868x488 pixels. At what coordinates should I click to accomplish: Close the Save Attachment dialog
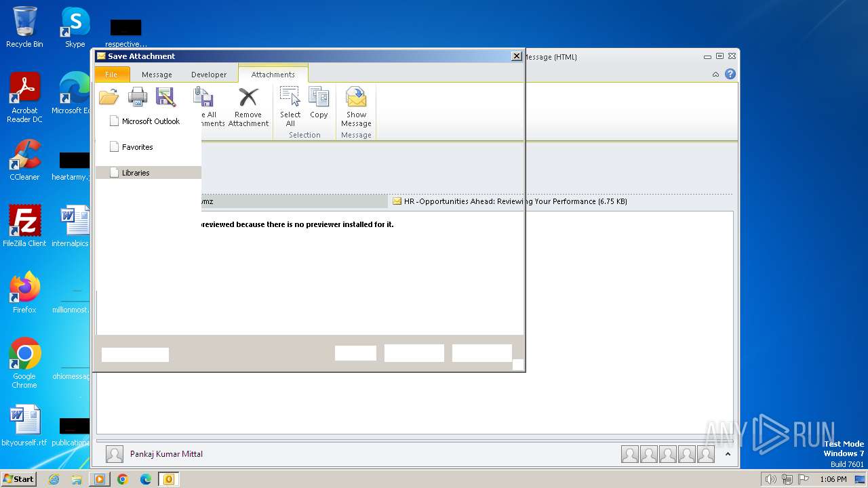pyautogui.click(x=516, y=56)
